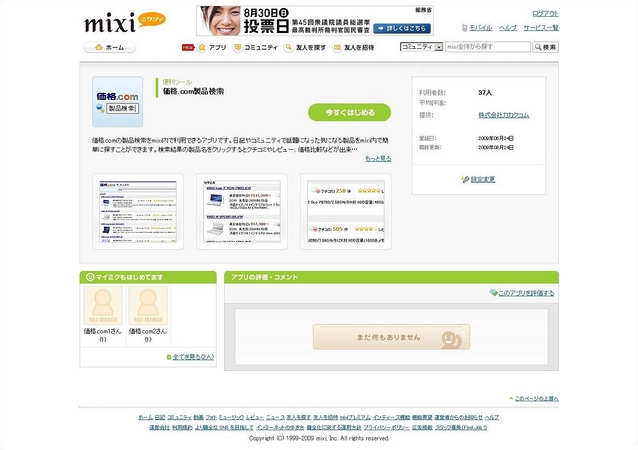Image resolution: width=638 pixels, height=450 pixels.
Task: Go to the ホーム tab
Action: coord(109,47)
